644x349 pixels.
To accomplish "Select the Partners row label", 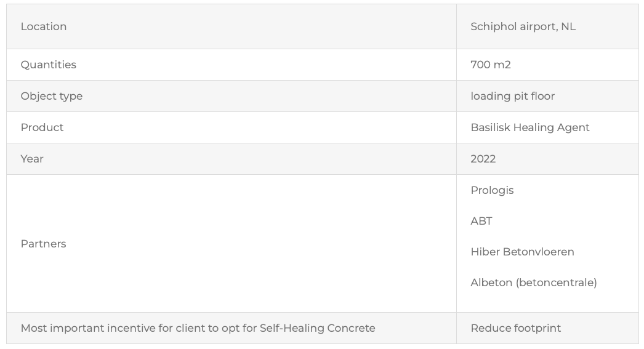I will tap(44, 244).
